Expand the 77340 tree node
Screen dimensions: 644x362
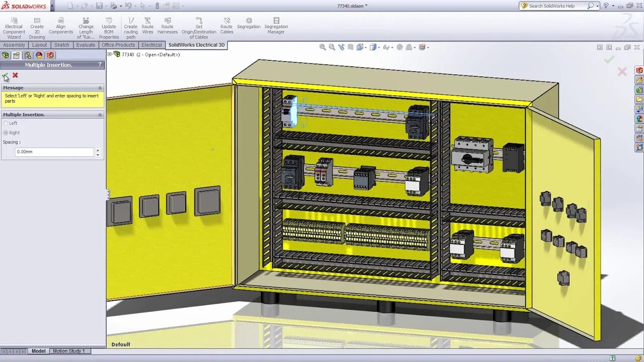(x=110, y=54)
